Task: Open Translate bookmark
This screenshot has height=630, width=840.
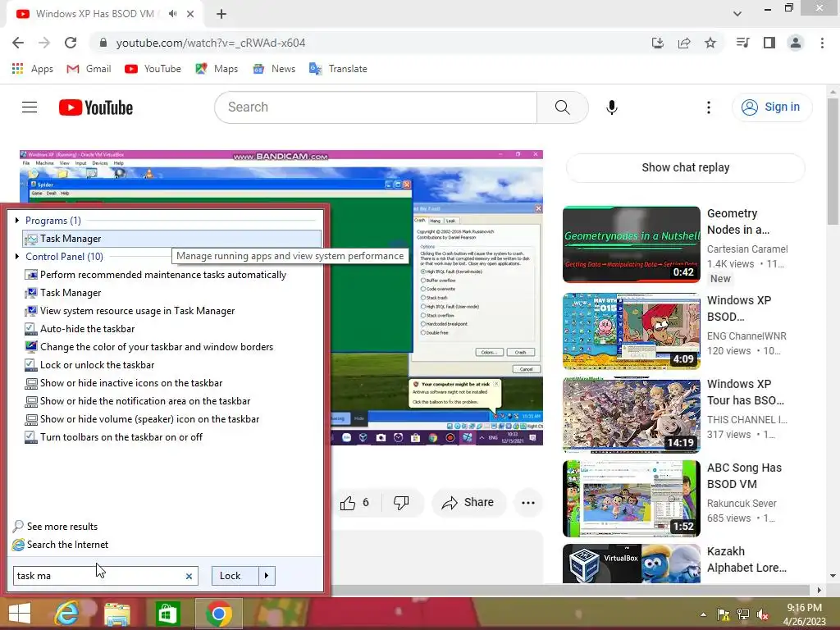Action: 338,69
